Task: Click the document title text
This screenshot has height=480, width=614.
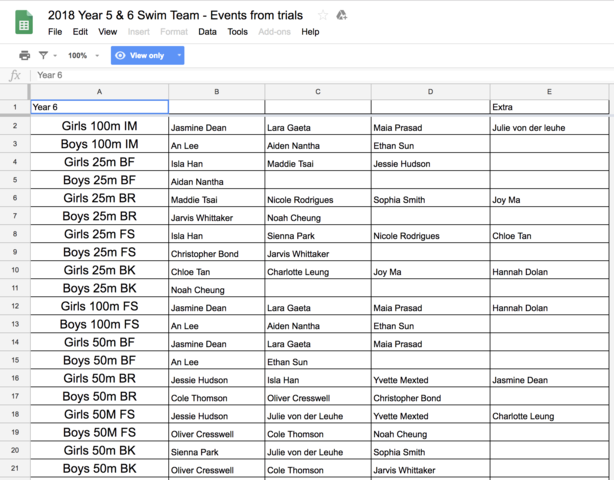Action: click(x=175, y=15)
